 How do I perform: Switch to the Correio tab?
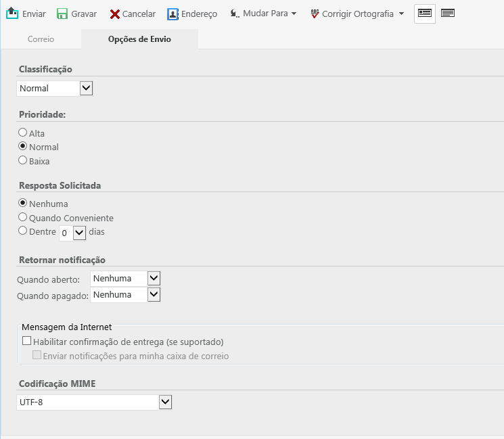tap(41, 39)
